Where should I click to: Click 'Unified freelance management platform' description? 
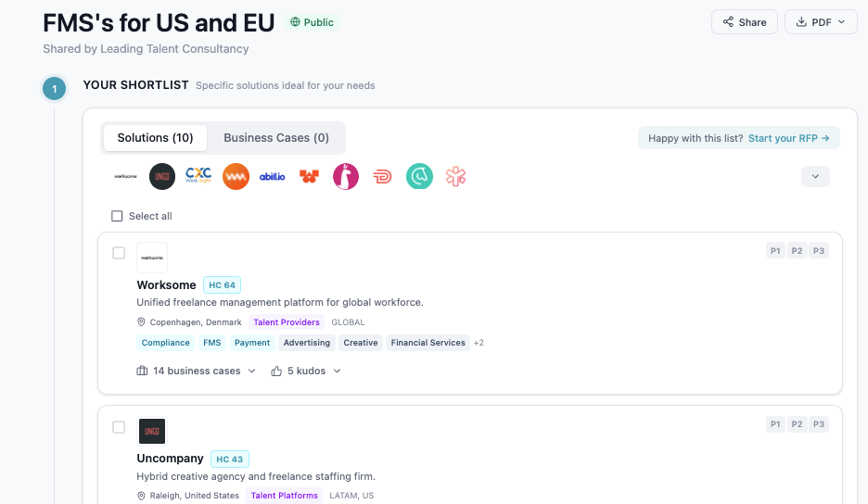pyautogui.click(x=280, y=302)
